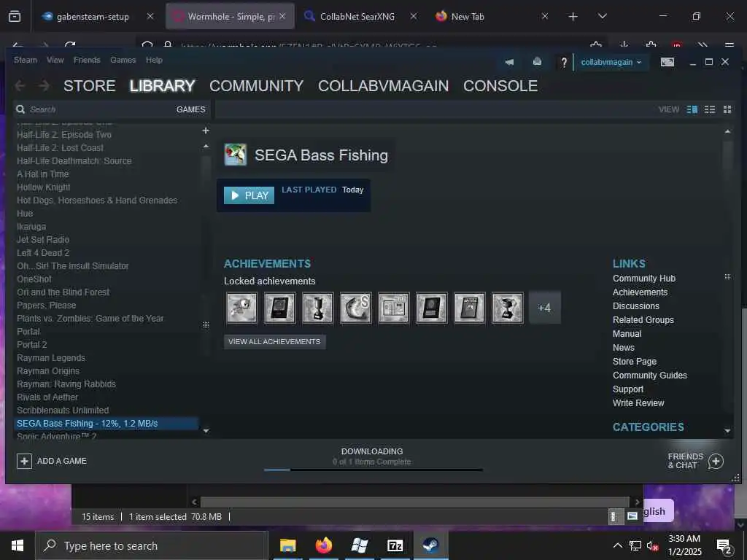Click the Steam back navigation arrow
This screenshot has width=747, height=560.
coord(20,86)
